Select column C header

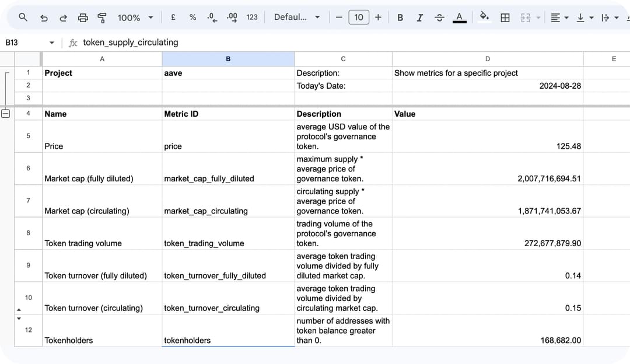coord(343,59)
